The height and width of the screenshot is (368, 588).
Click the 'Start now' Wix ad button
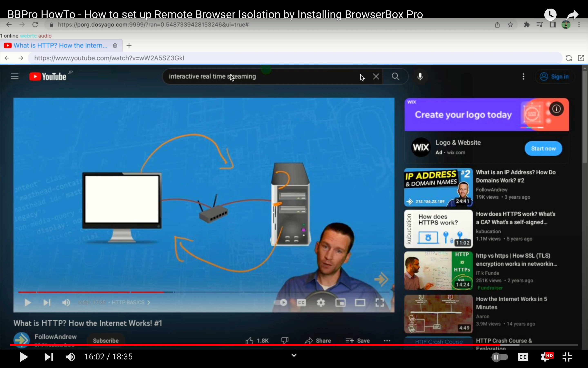point(543,148)
